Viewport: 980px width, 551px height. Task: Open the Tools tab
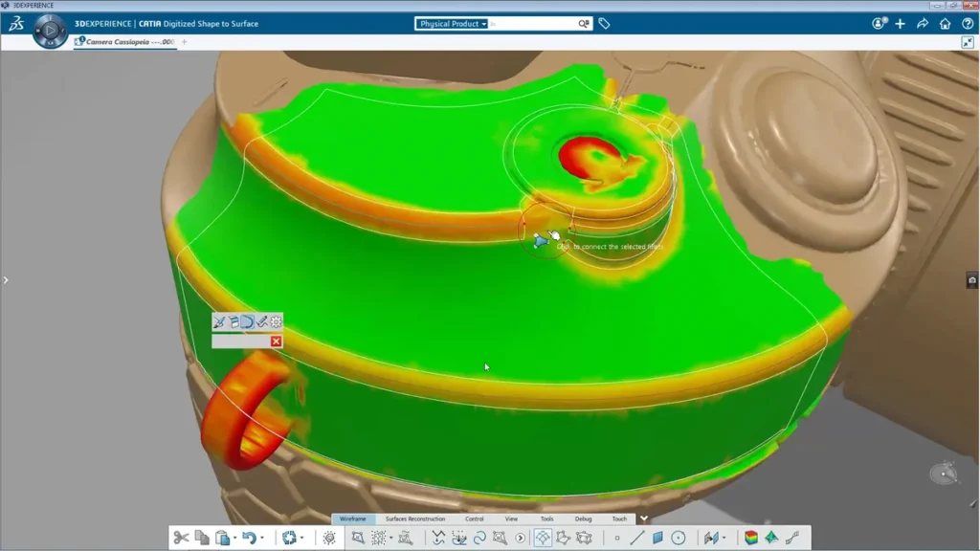pos(546,518)
